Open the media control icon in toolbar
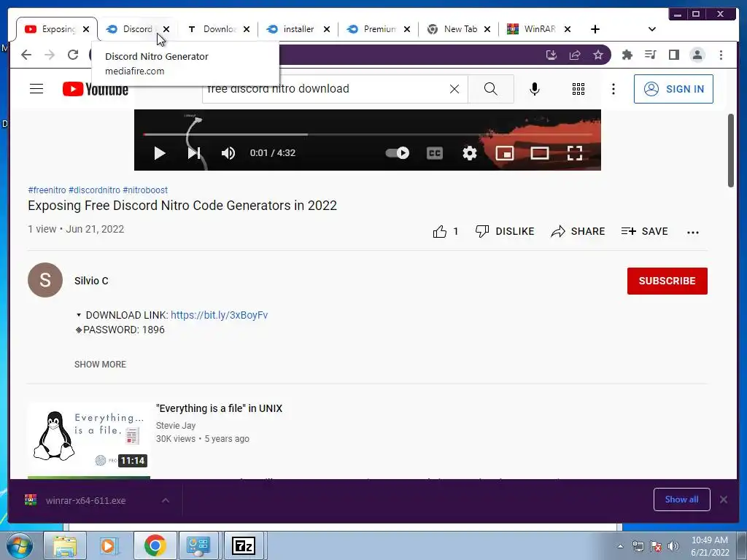Screen dimensions: 747x560 pos(650,55)
